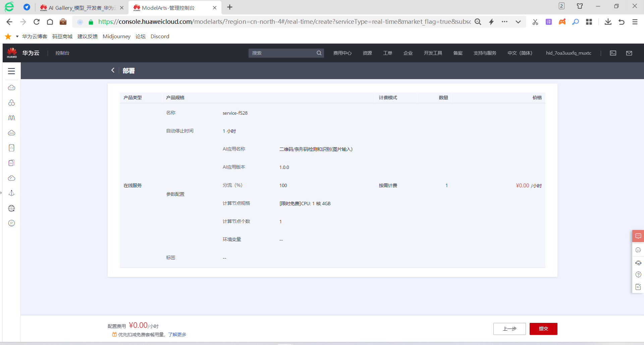Image resolution: width=644 pixels, height=345 pixels.
Task: Open the Midjourney bookmark
Action: (116, 36)
